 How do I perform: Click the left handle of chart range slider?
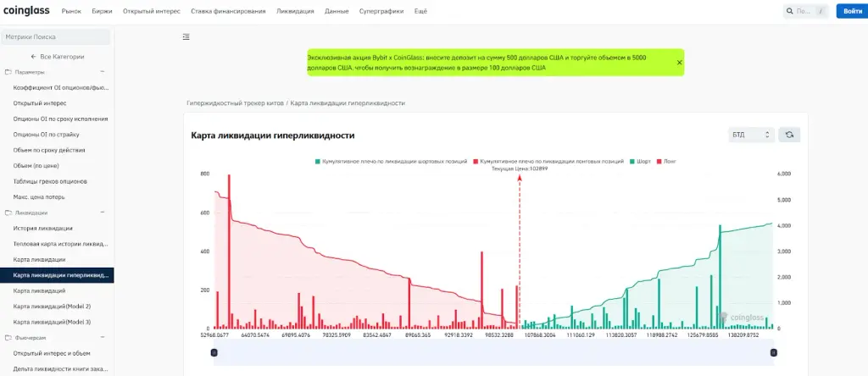(x=214, y=352)
